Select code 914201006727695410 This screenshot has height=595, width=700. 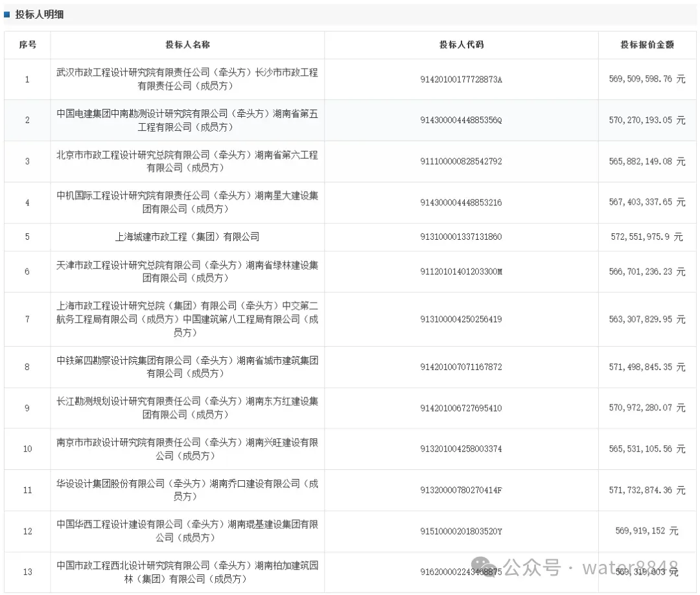pos(461,408)
